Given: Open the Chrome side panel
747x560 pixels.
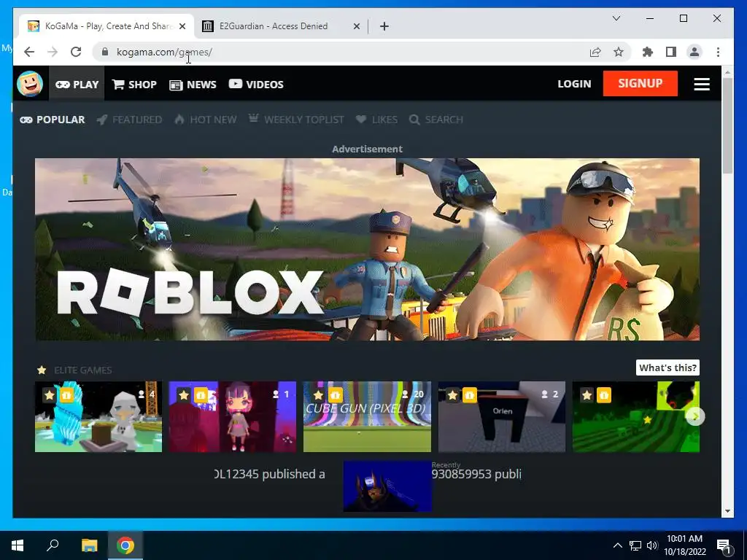Looking at the screenshot, I should pos(671,52).
